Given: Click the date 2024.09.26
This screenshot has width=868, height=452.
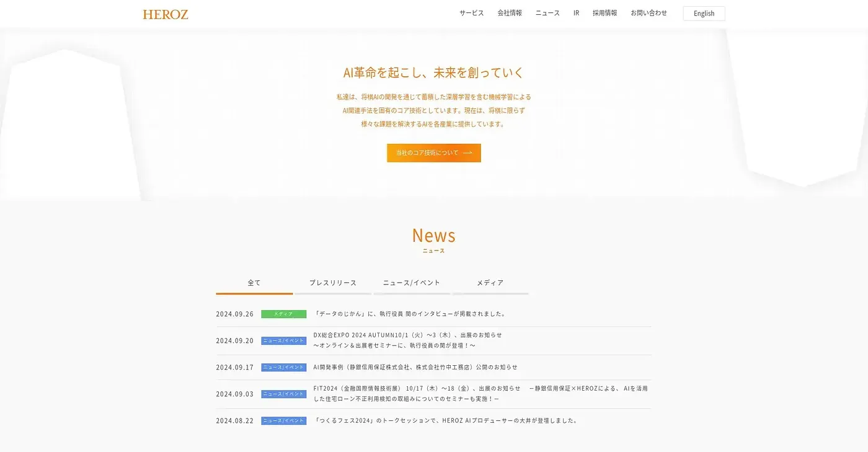Looking at the screenshot, I should [235, 314].
